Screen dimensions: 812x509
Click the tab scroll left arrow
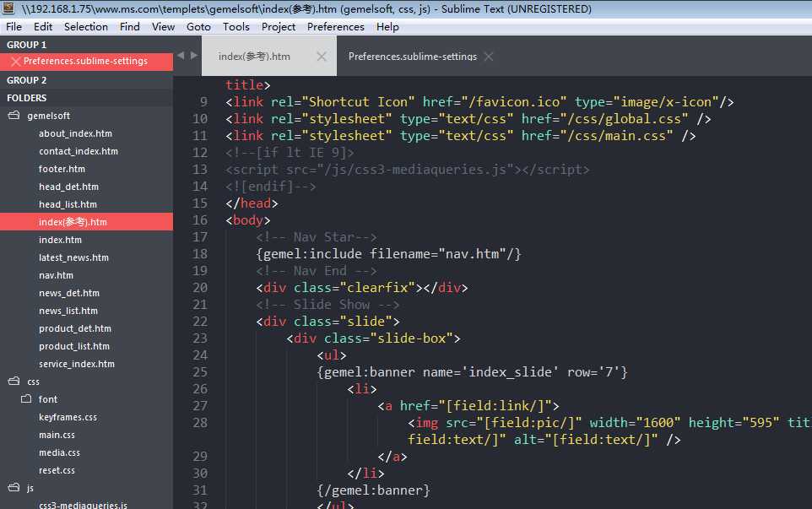(x=181, y=56)
